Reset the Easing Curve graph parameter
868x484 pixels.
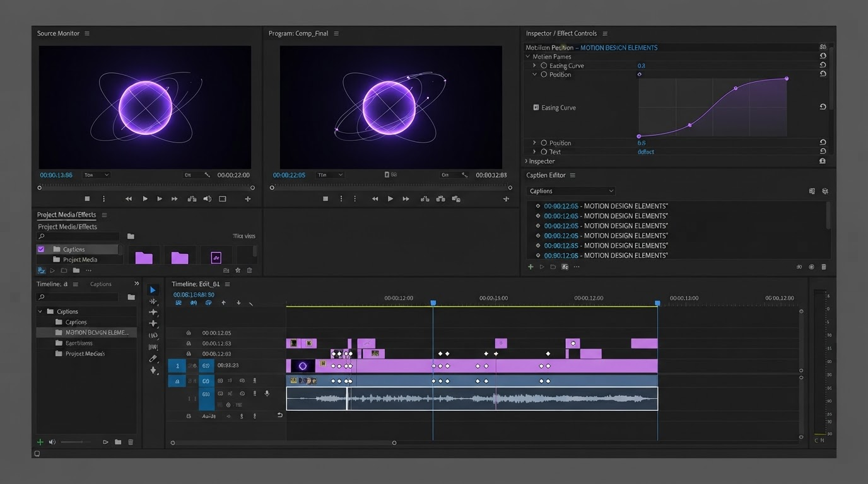coord(823,107)
